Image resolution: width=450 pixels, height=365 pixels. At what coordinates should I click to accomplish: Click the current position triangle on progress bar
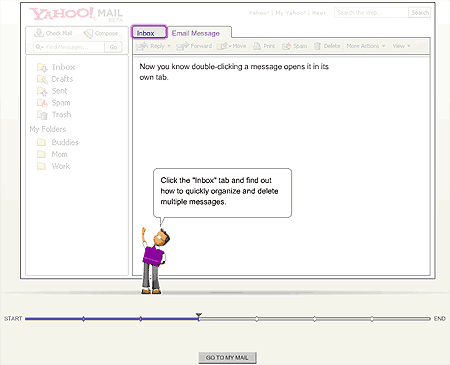point(199,315)
